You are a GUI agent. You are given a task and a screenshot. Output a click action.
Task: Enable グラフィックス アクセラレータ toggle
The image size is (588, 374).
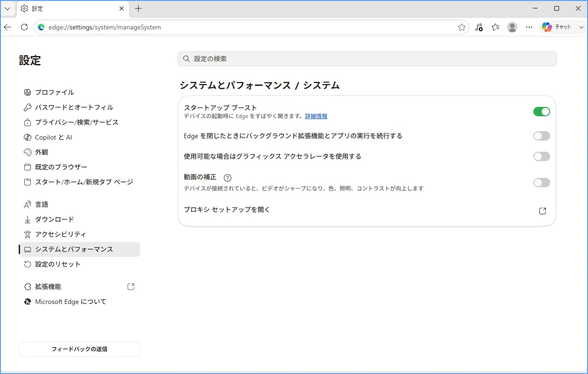click(x=542, y=156)
